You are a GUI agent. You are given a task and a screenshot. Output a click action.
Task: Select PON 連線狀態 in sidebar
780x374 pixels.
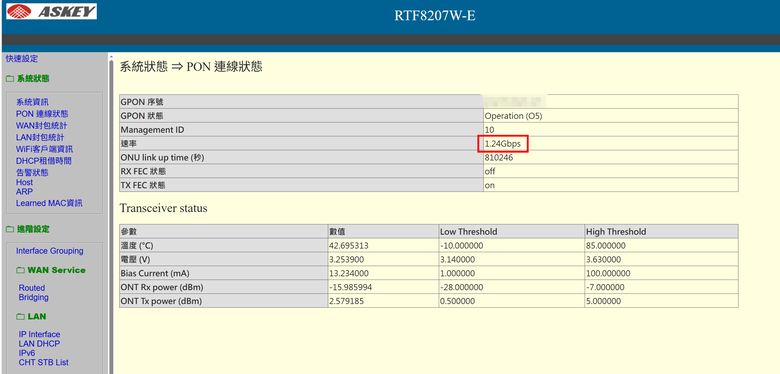point(42,114)
